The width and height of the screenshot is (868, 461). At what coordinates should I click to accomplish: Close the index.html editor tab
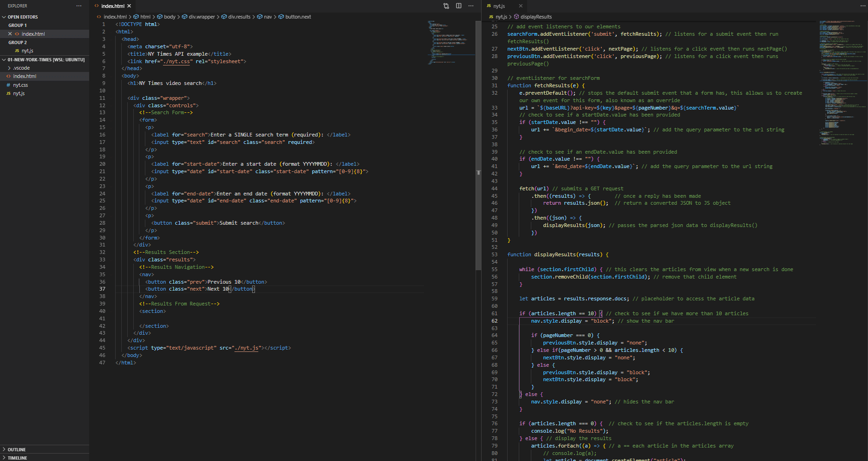pos(129,6)
